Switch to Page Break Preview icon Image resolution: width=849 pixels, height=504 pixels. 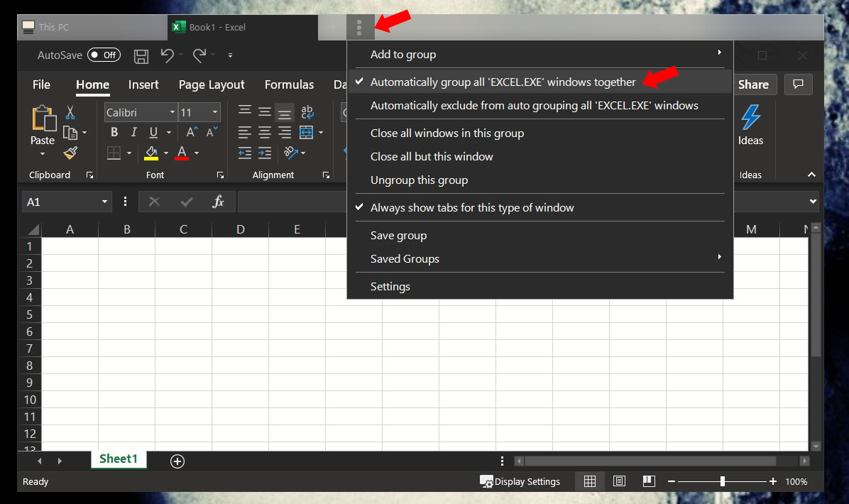pyautogui.click(x=649, y=481)
